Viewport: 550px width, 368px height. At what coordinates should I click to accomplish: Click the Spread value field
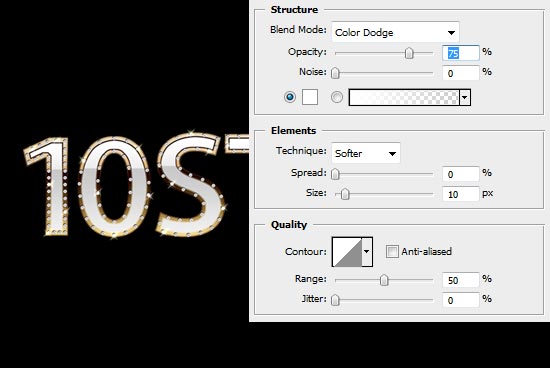pos(461,174)
